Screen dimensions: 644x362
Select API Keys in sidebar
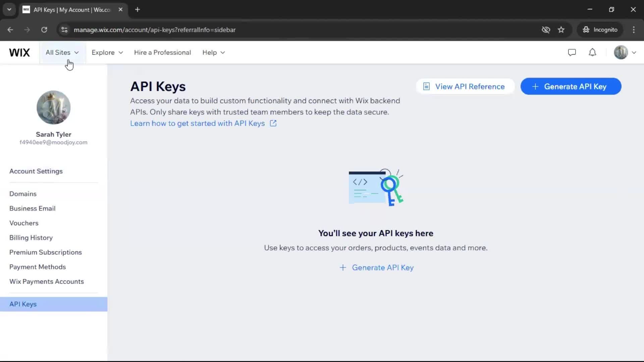tap(54, 304)
